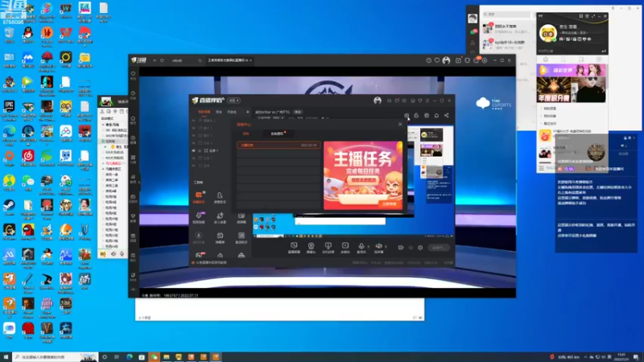Click the WeChat chats icon in its sidebar

(473, 32)
